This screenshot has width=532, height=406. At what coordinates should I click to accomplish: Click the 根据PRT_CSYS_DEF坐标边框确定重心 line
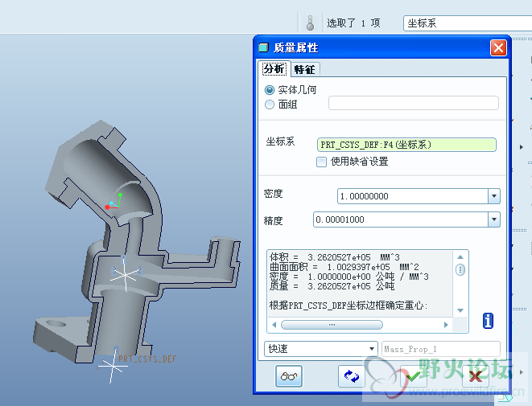click(x=348, y=306)
